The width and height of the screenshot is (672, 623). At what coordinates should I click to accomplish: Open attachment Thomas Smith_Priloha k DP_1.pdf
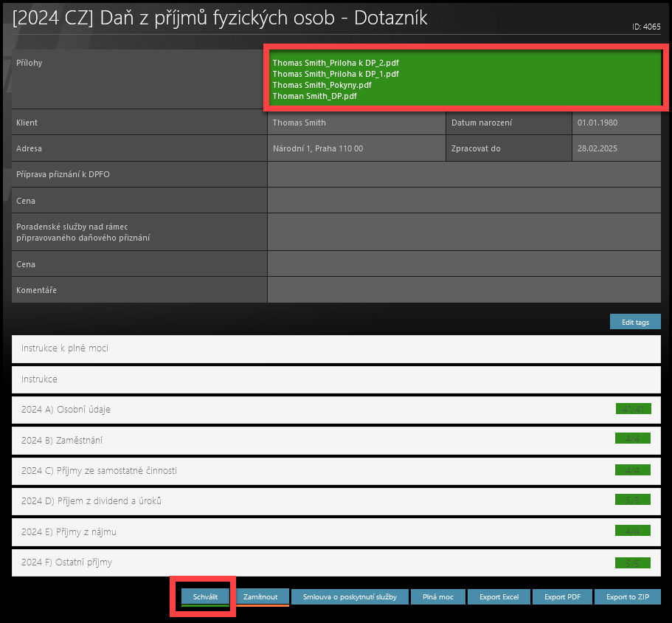pyautogui.click(x=336, y=74)
